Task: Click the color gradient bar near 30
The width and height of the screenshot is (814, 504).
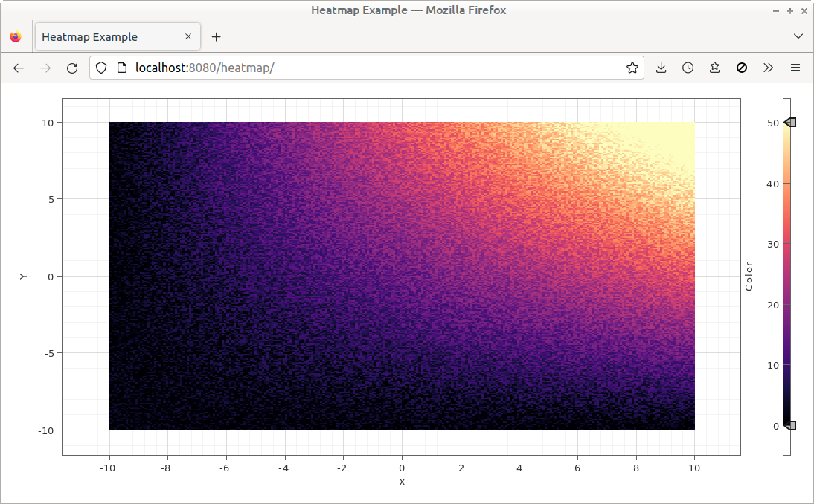Action: tap(787, 244)
